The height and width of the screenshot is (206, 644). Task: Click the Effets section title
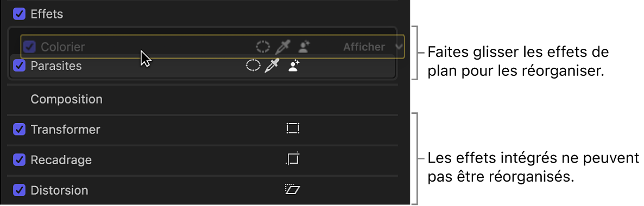pyautogui.click(x=47, y=14)
